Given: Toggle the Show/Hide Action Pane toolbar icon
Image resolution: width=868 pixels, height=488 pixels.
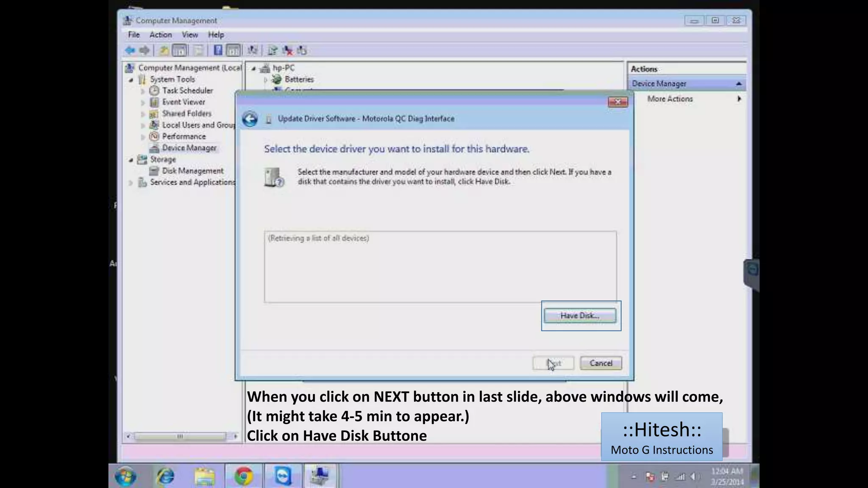Looking at the screenshot, I should pyautogui.click(x=233, y=50).
